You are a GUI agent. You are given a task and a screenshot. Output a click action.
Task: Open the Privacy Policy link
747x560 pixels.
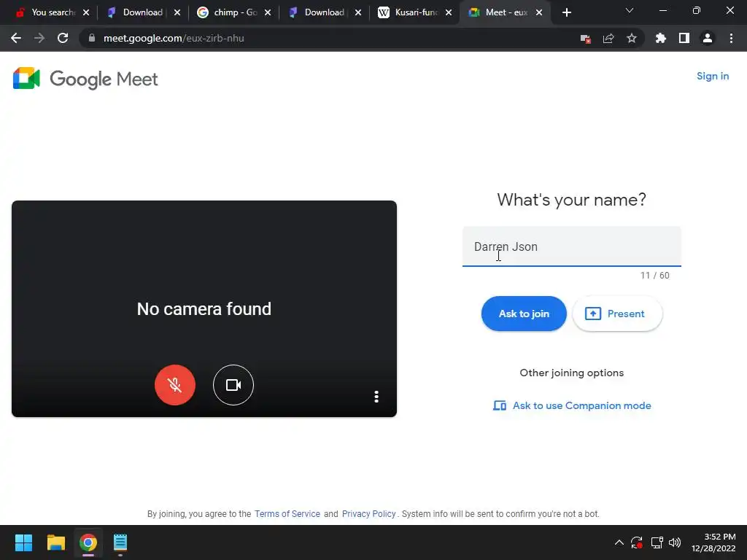368,514
